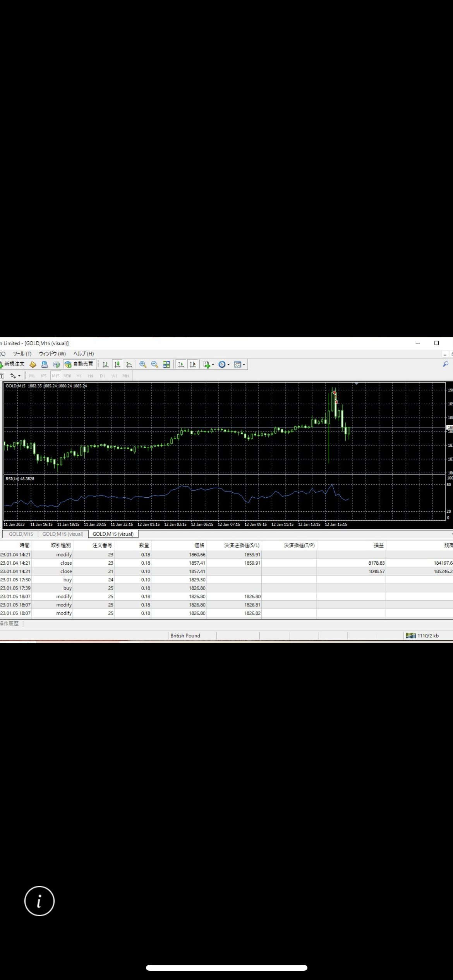This screenshot has height=980, width=453.
Task: Expand the indicators list dropdown arrow
Action: [x=213, y=365]
